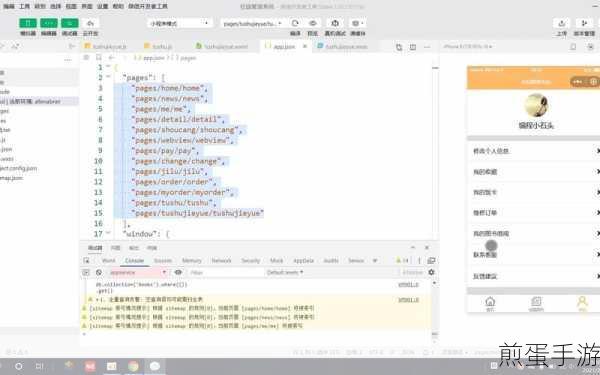
Task: Collapse the "pages" array at line 2
Action: pos(108,77)
